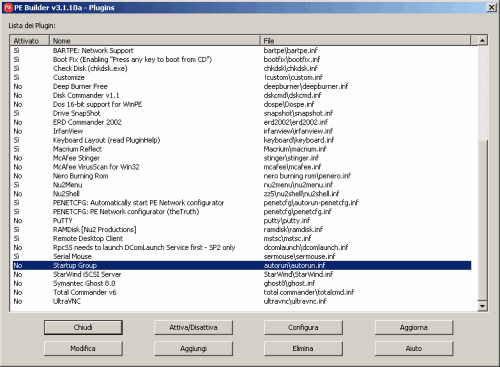Click the Attiva/Disattiva button
500x367 pixels.
pyautogui.click(x=193, y=327)
